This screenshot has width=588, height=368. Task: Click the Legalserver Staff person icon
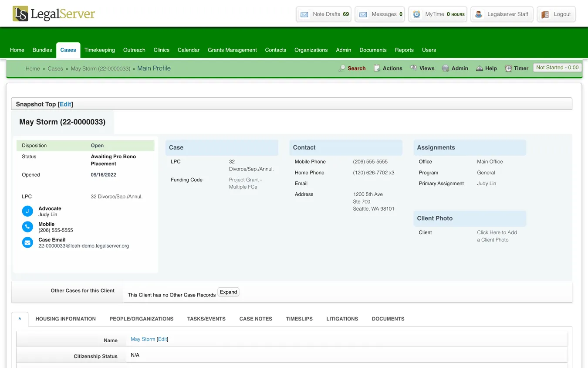tap(478, 14)
